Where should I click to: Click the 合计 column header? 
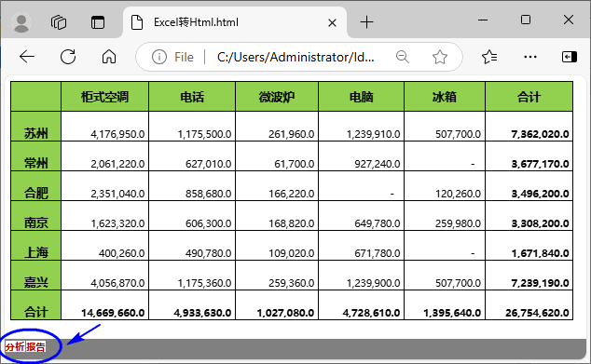point(529,97)
